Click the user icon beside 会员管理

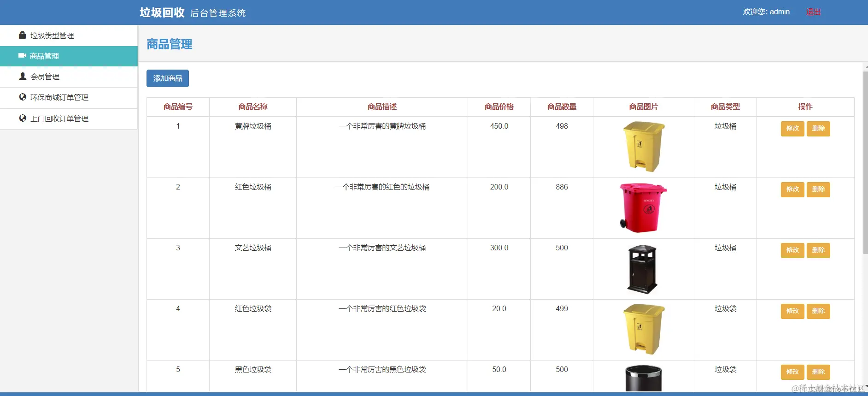point(23,76)
